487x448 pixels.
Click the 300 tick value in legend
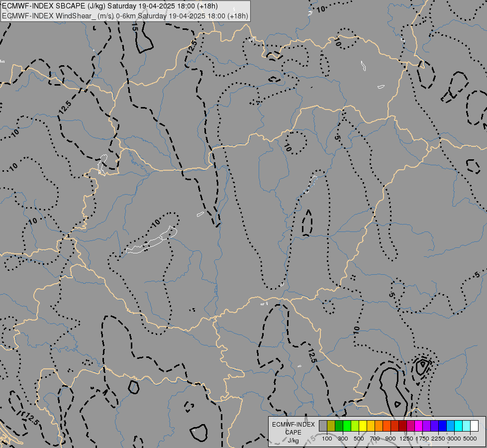pos(343,439)
